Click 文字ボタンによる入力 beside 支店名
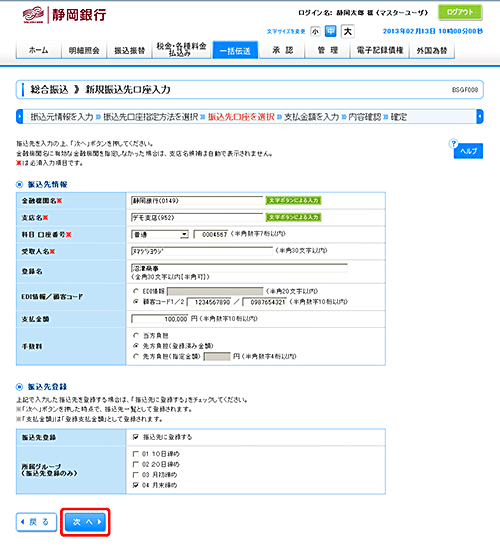The image size is (500, 557). [293, 217]
